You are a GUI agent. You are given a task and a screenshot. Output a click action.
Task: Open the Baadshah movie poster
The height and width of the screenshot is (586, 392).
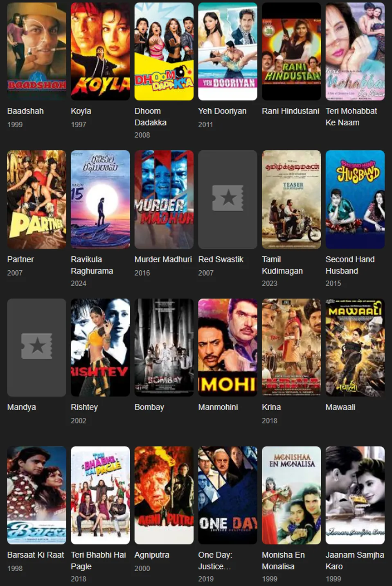pyautogui.click(x=36, y=52)
